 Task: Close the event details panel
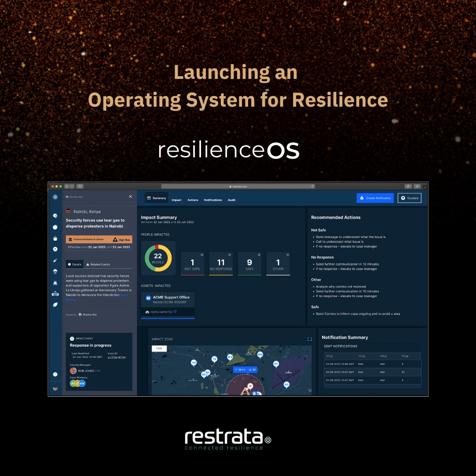(130, 197)
